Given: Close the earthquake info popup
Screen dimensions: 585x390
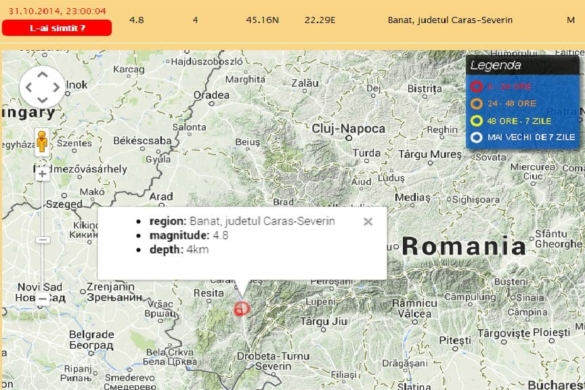Looking at the screenshot, I should tap(368, 222).
